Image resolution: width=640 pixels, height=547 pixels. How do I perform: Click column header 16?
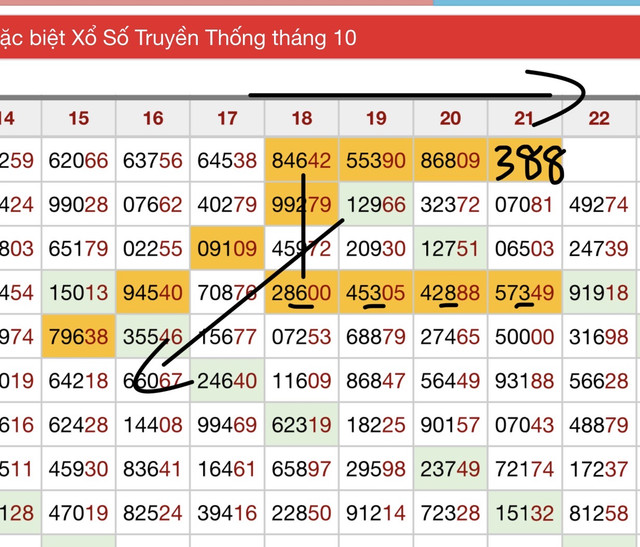[x=153, y=118]
